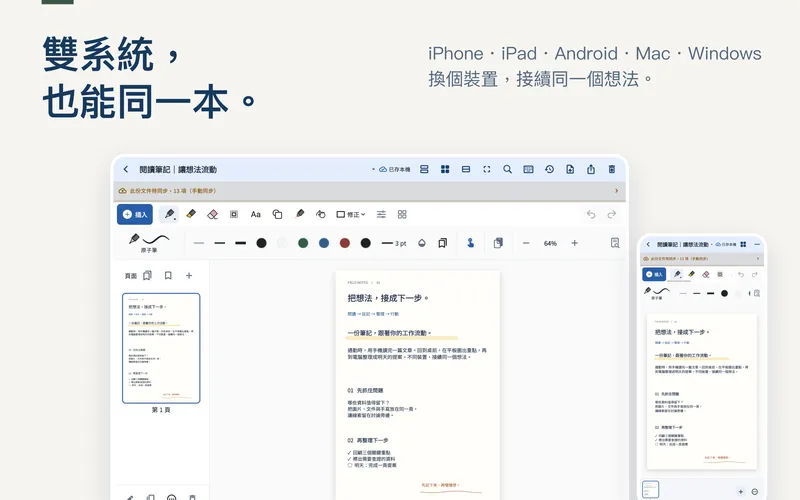This screenshot has height=500, width=800.
Task: Switch to grid page view icon
Action: [445, 169]
